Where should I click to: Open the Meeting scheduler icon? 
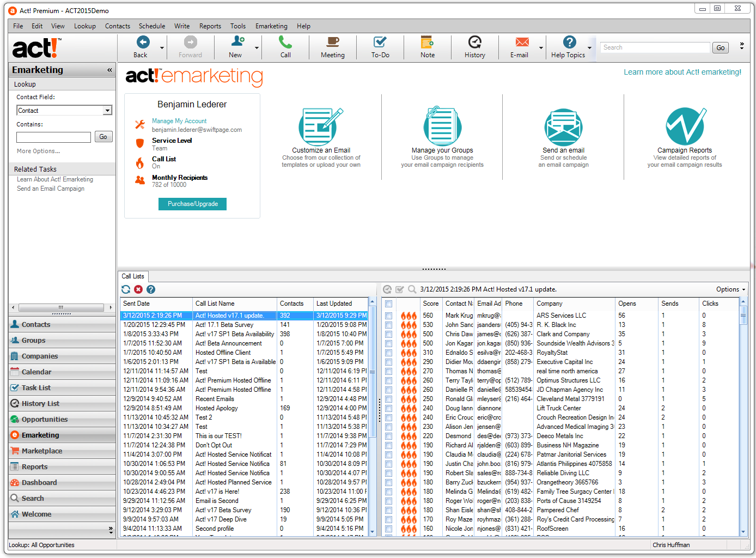(332, 43)
